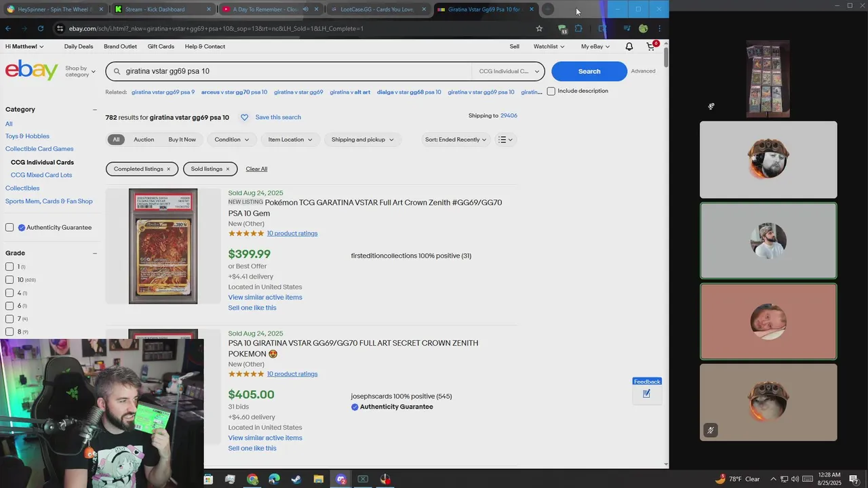
Task: Open Discord from the taskbar
Action: [x=340, y=479]
